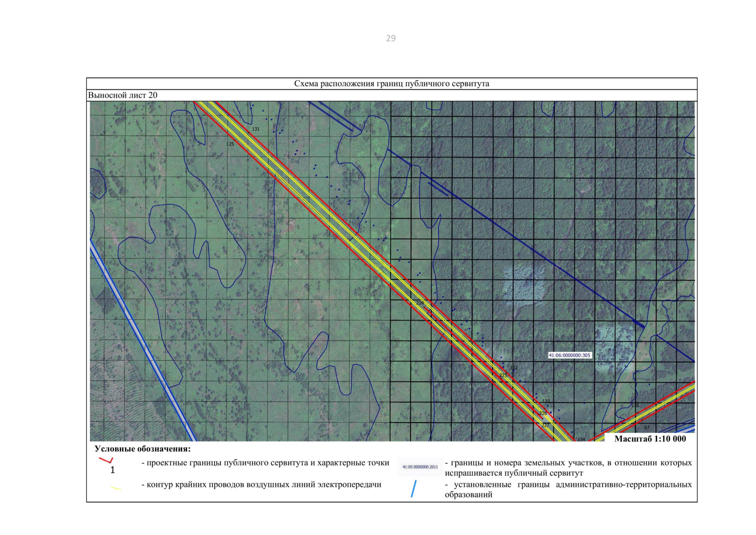Click map point label 131

pyautogui.click(x=256, y=129)
